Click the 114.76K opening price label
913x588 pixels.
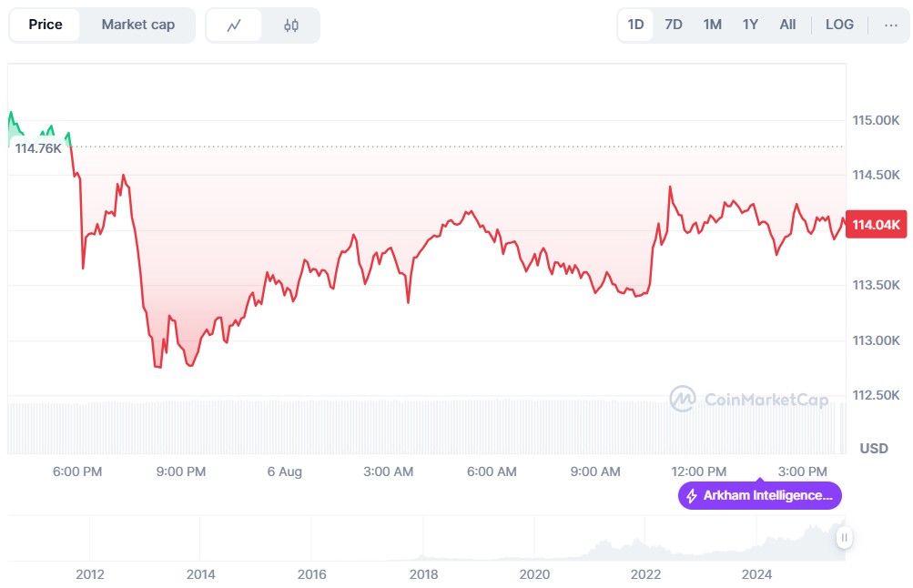tap(38, 147)
